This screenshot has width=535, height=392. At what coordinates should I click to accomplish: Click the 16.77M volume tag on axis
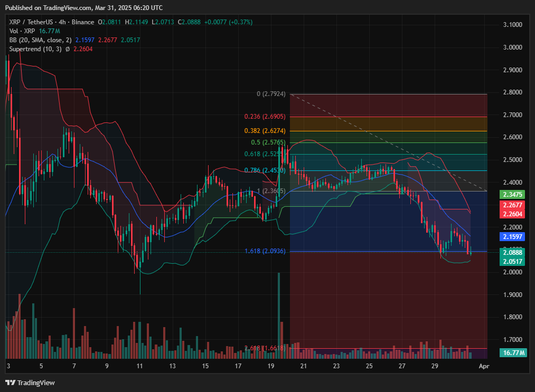[x=513, y=352]
